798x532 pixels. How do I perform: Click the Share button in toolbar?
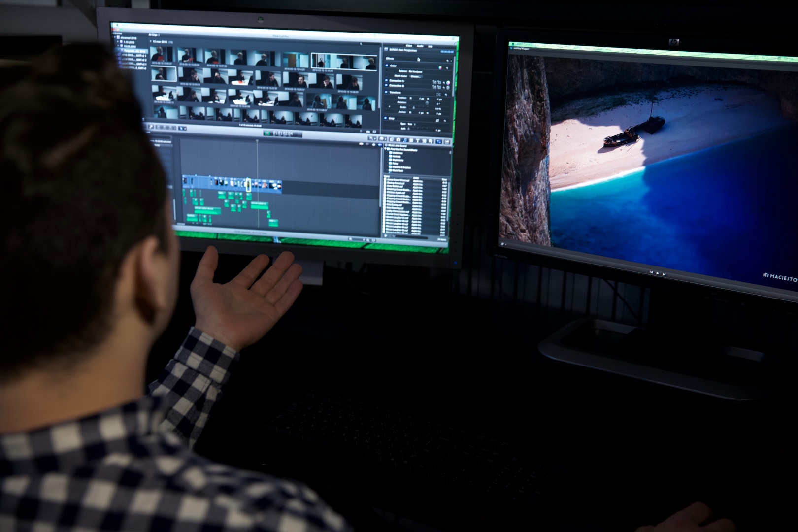pyautogui.click(x=447, y=142)
